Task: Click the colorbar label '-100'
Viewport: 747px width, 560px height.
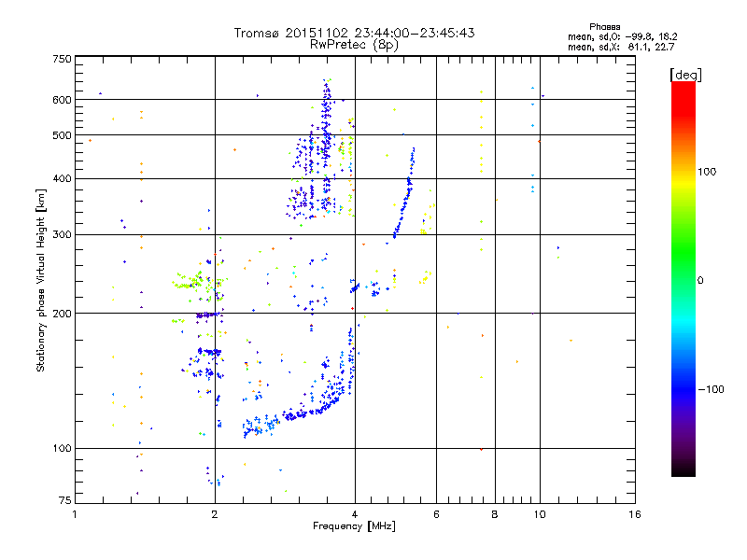Action: (711, 389)
